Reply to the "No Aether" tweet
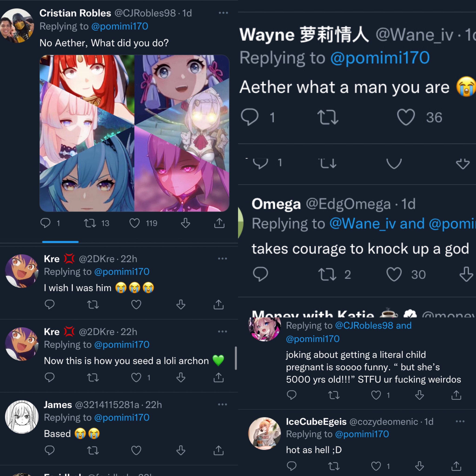476x476 pixels. 45,223
